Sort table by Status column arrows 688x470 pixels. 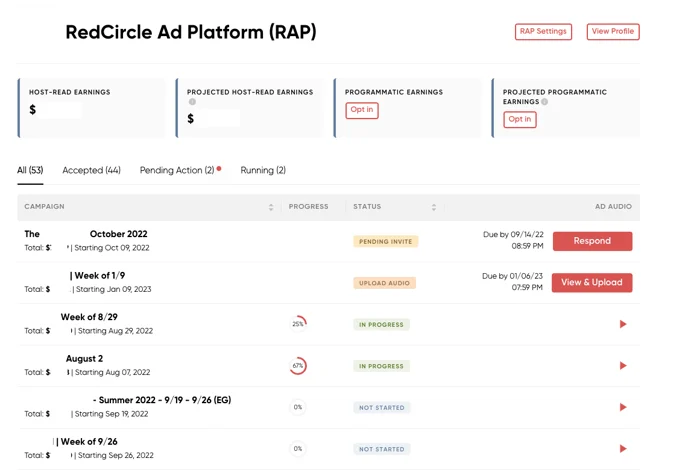(434, 207)
